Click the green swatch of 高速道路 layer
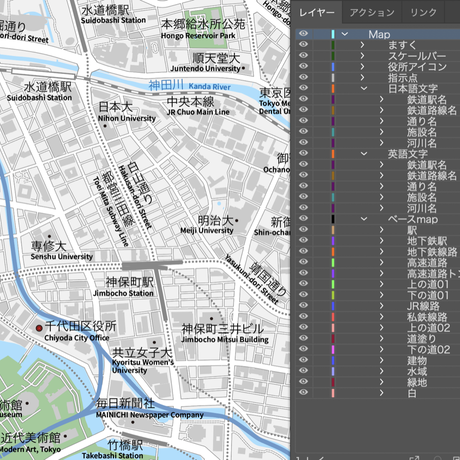 pyautogui.click(x=333, y=262)
